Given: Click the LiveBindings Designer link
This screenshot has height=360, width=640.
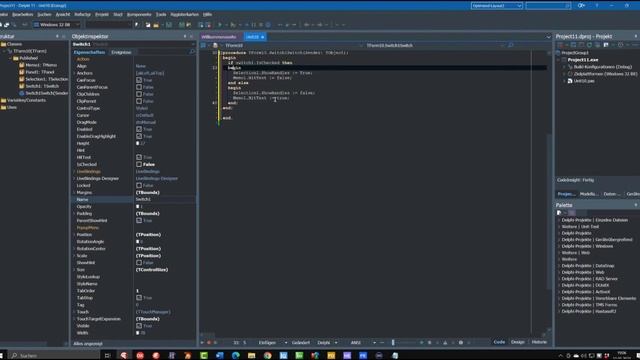Looking at the screenshot, I should click(157, 178).
